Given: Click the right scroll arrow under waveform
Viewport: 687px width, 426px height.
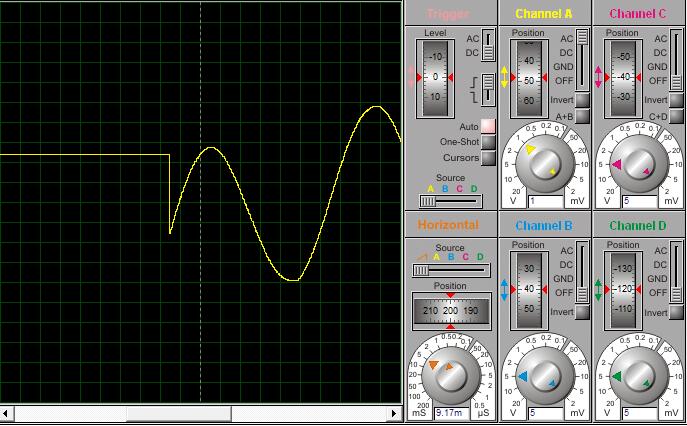Looking at the screenshot, I should pyautogui.click(x=394, y=413).
